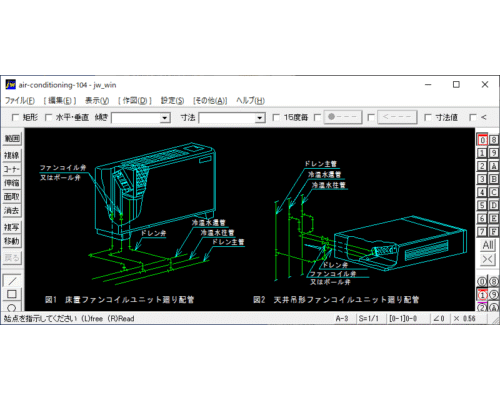The image size is (500, 400).
Task: Activate the 複線 double-line tool
Action: (x=12, y=155)
